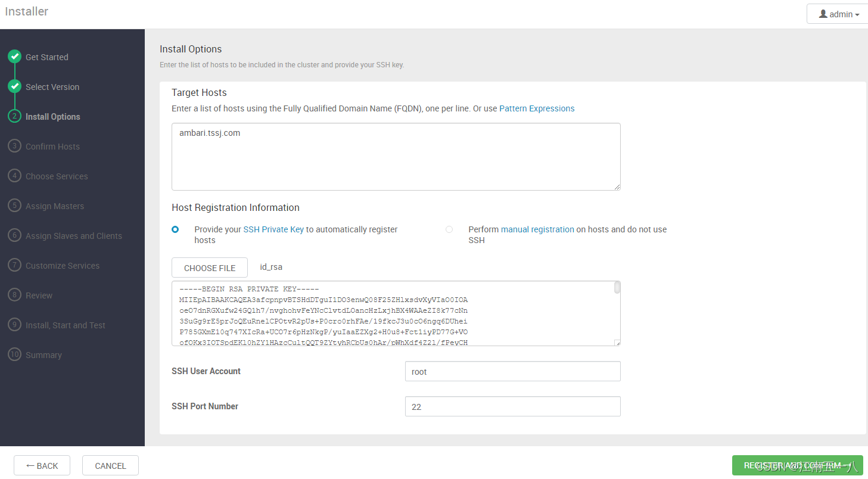Click the Select Version green checkmark icon
The height and width of the screenshot is (479, 868).
(x=14, y=86)
